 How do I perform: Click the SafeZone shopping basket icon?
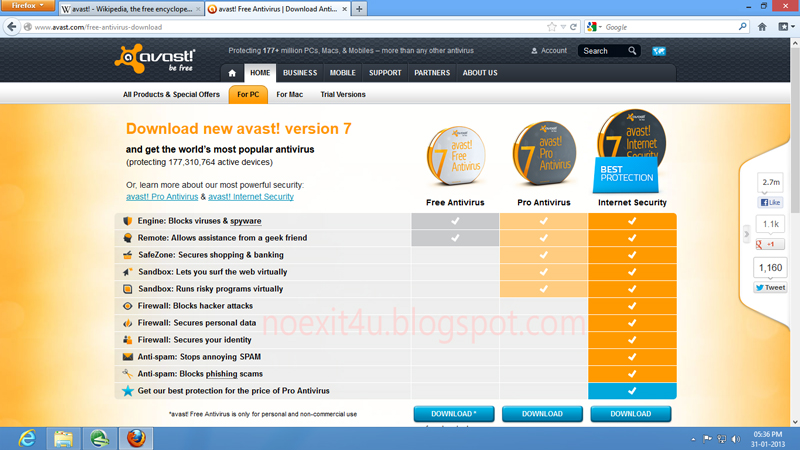(128, 255)
